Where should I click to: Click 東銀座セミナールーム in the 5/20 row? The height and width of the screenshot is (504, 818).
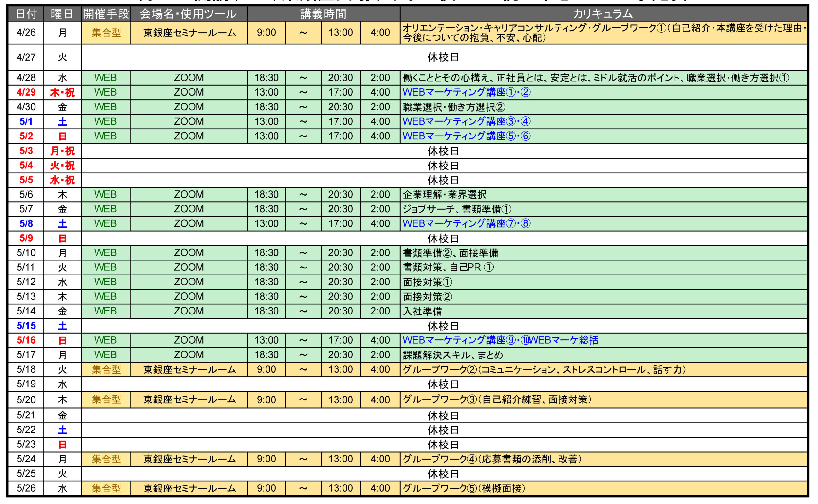point(189,400)
